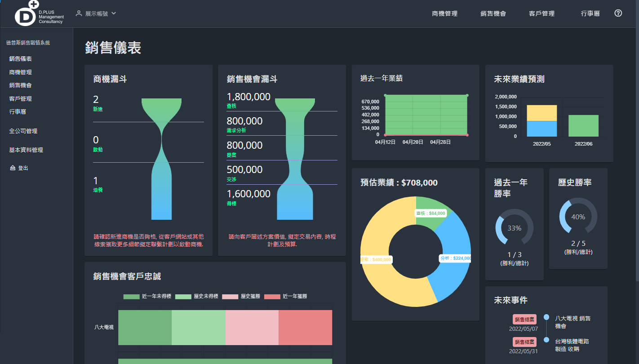Switch to 行事曆 in the top bar

pyautogui.click(x=590, y=13)
